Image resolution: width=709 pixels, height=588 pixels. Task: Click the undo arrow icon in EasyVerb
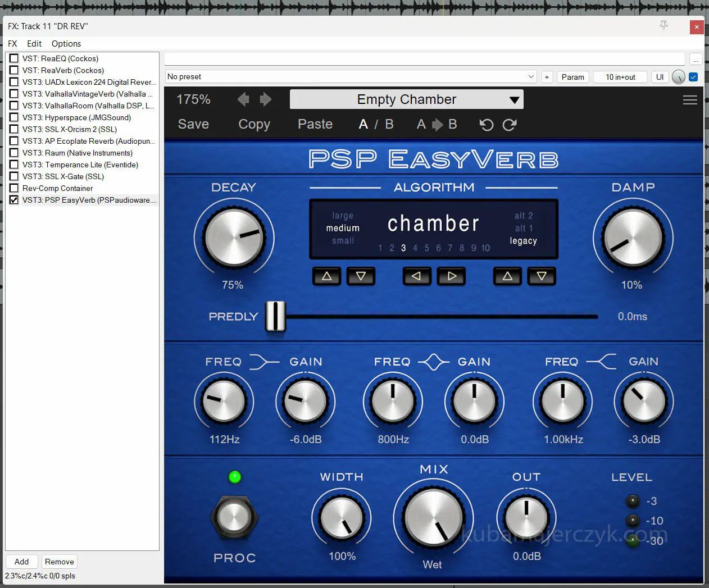(487, 125)
